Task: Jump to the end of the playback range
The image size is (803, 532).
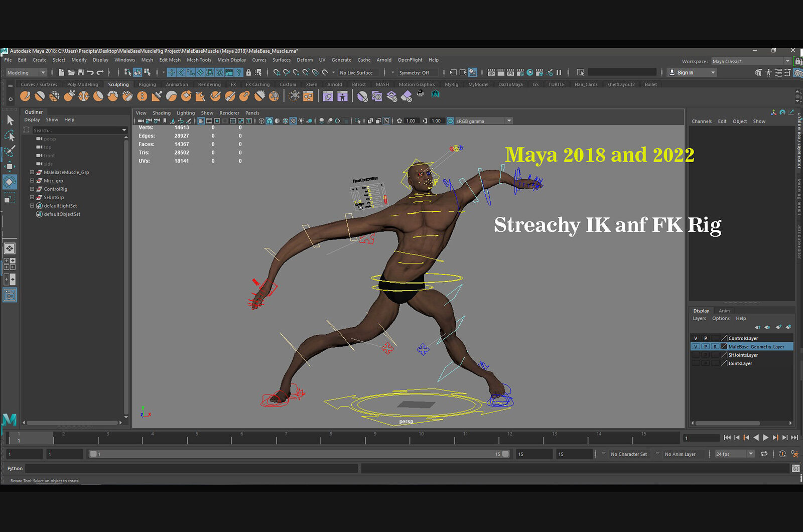Action: pos(794,438)
